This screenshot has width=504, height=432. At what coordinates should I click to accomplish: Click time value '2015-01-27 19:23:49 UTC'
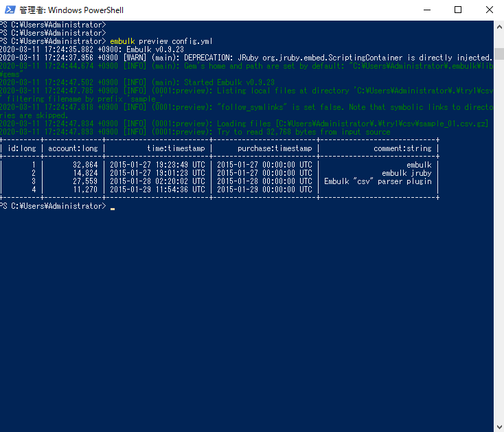pos(157,165)
